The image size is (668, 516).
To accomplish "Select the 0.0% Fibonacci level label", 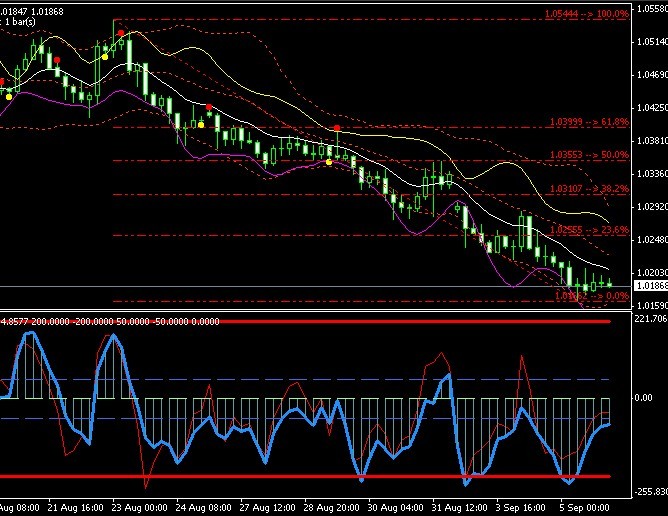I will pyautogui.click(x=592, y=295).
